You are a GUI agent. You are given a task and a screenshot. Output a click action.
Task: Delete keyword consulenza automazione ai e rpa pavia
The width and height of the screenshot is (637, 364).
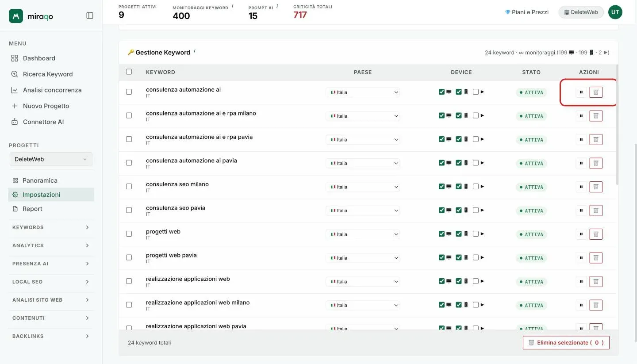coord(596,140)
